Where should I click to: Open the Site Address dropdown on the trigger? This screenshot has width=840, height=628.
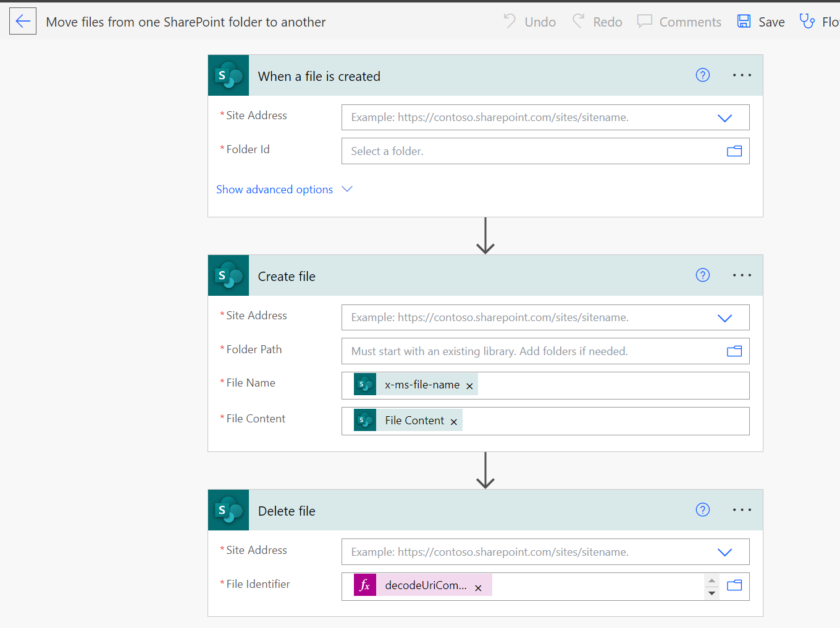[x=724, y=117]
